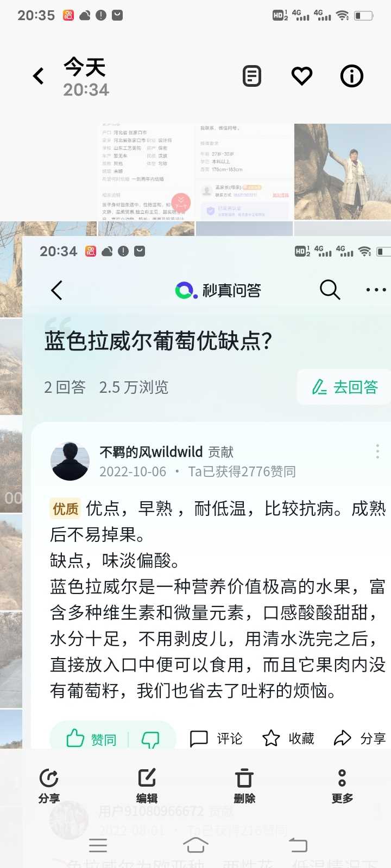391x868 pixels.
Task: Tap the search magnifier in screenshot
Action: pos(330,290)
